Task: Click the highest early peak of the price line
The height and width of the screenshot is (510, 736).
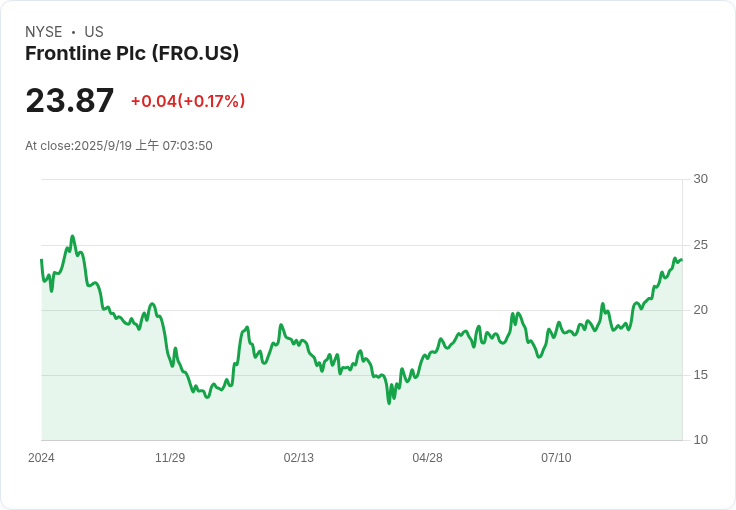Action: [72, 237]
